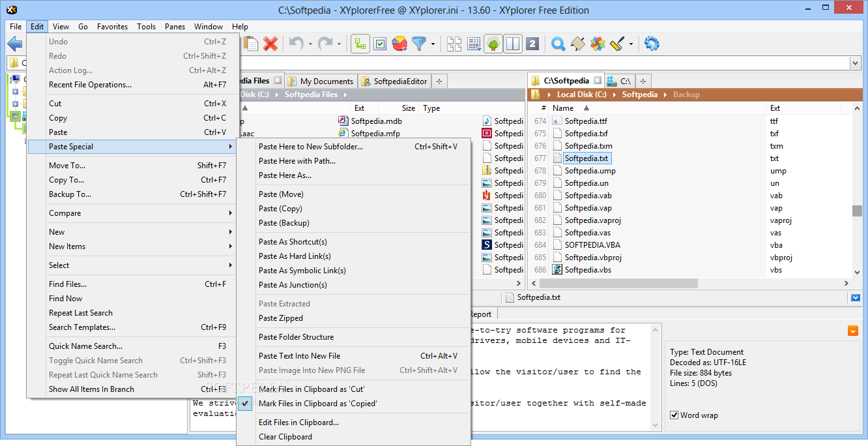Add a new tab in right pane
The height and width of the screenshot is (446, 868).
coord(643,81)
